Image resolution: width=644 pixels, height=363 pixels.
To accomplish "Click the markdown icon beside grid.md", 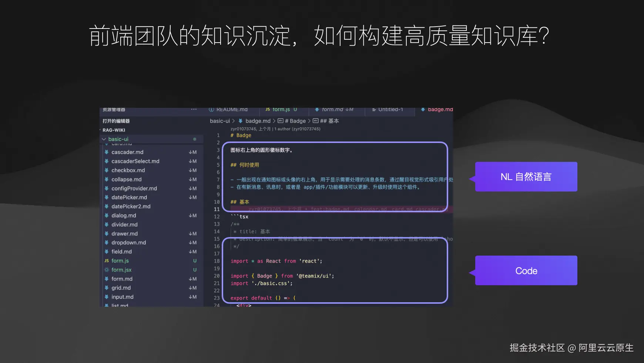I will pos(107,288).
